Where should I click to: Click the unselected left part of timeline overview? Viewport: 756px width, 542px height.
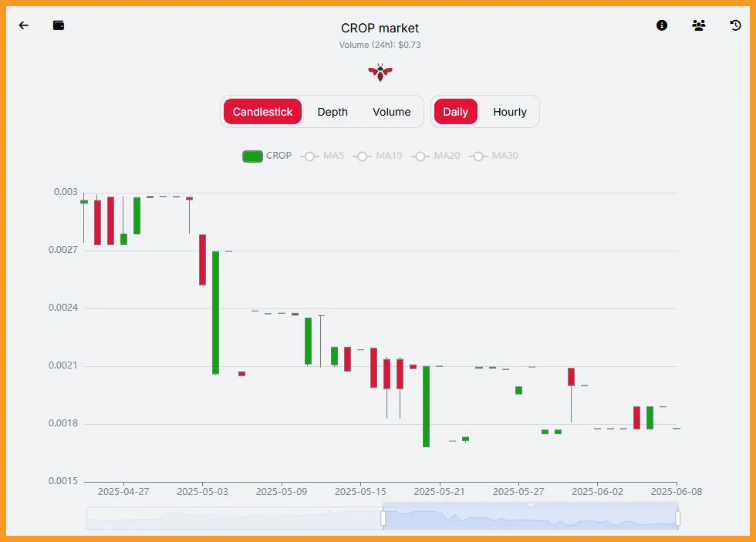pos(235,518)
